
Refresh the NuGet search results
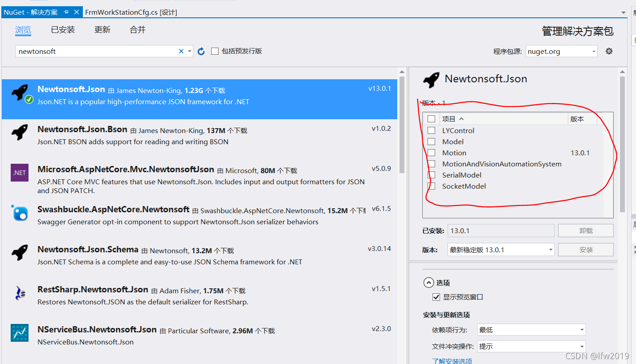pyautogui.click(x=201, y=51)
